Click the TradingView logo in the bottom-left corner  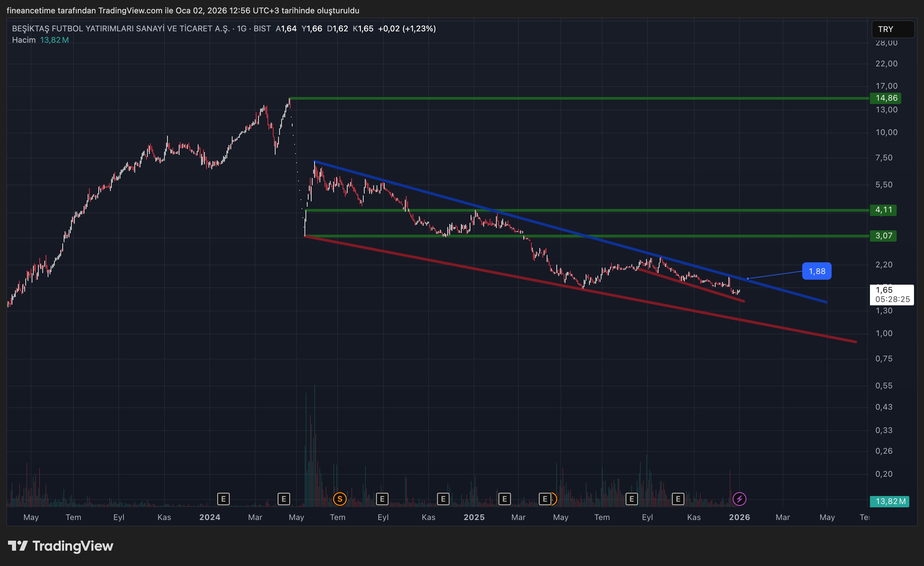coord(60,546)
